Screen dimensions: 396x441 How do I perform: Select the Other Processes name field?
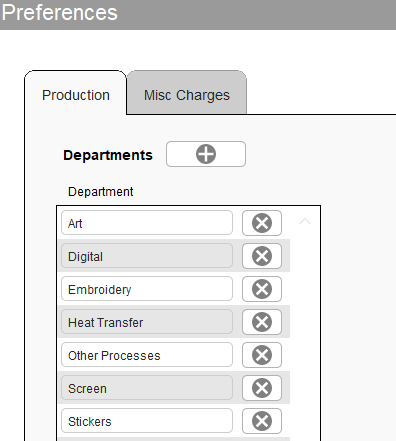(x=147, y=355)
